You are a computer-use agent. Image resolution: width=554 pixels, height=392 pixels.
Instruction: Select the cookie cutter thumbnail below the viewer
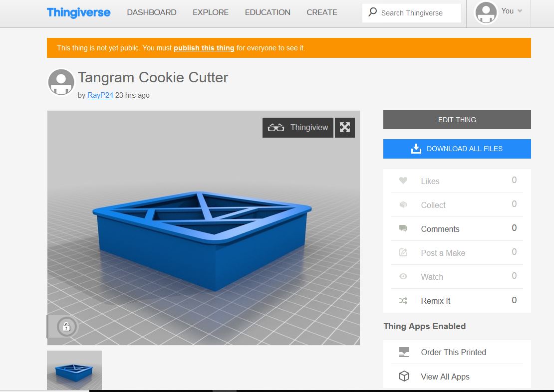(x=74, y=371)
